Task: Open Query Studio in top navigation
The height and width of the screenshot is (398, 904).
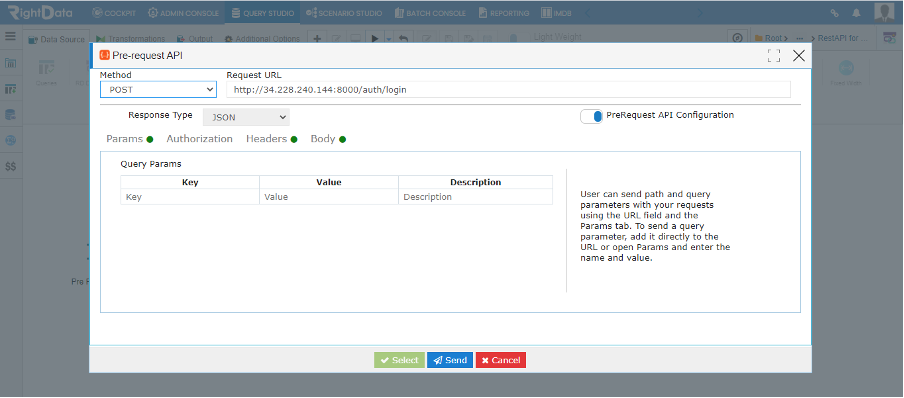Action: click(x=262, y=13)
